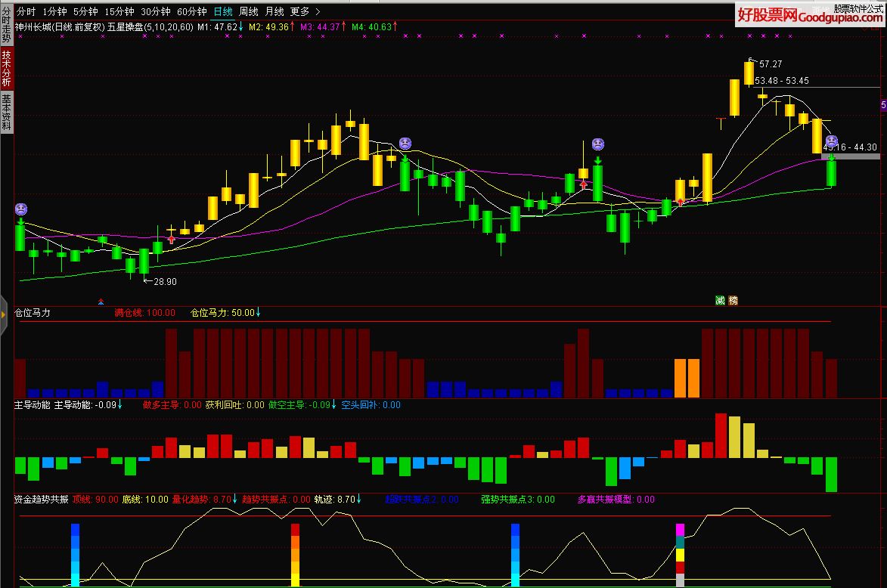Click the 获利回吐: 0.00 readout
The width and height of the screenshot is (887, 588).
(x=234, y=405)
